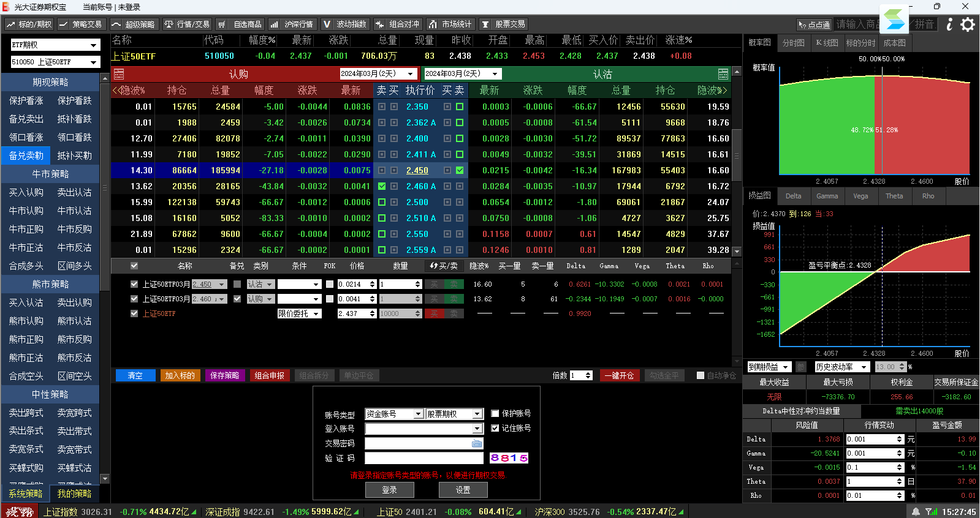Open the ETF期权 type dropdown
980x518 pixels.
click(55, 45)
